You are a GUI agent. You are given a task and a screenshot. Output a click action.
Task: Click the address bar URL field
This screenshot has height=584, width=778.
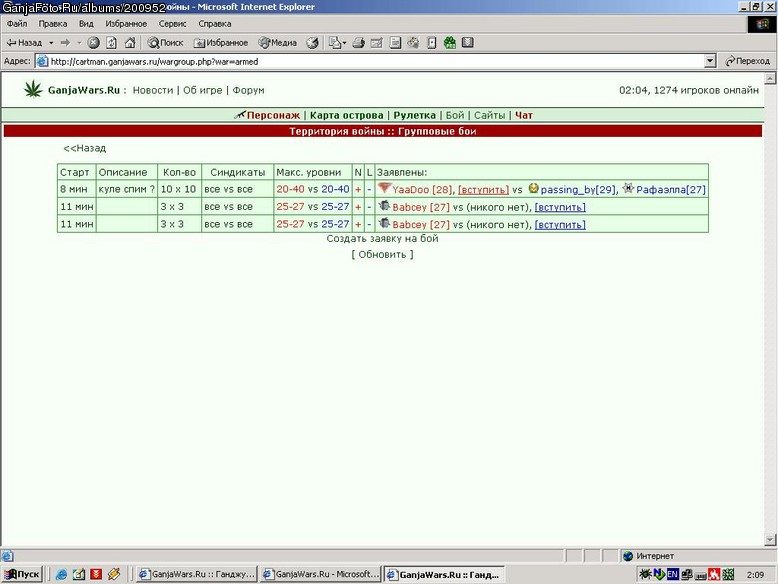tap(370, 61)
